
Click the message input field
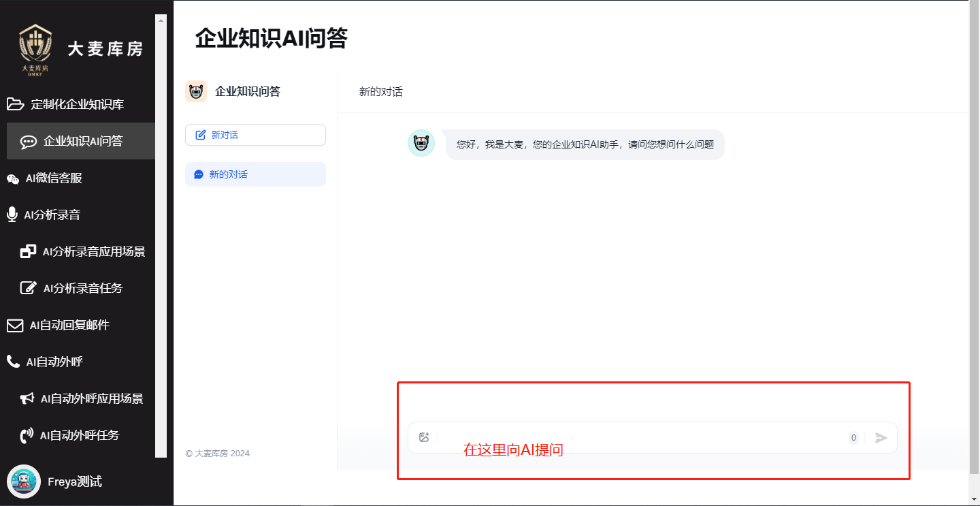pyautogui.click(x=643, y=437)
